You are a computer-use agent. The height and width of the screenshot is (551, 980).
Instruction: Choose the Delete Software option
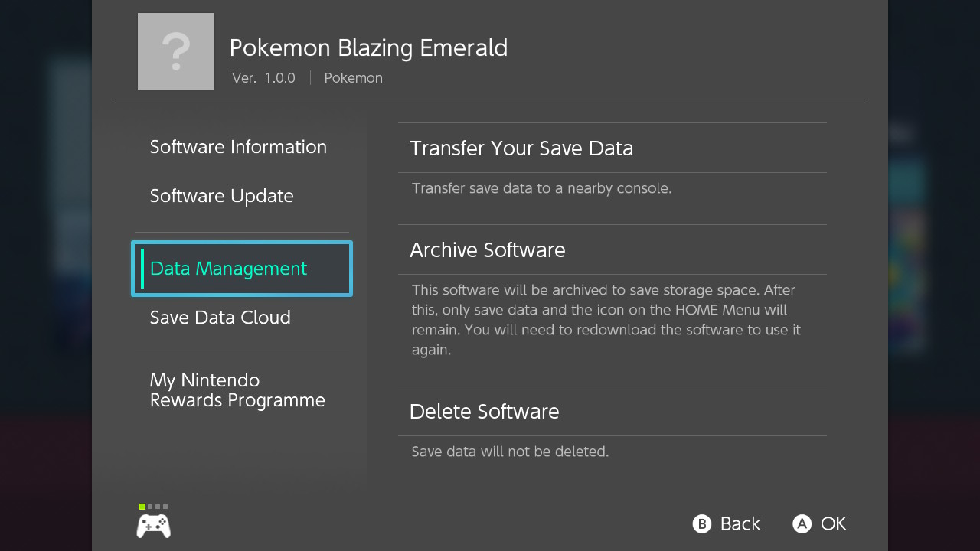[612, 411]
